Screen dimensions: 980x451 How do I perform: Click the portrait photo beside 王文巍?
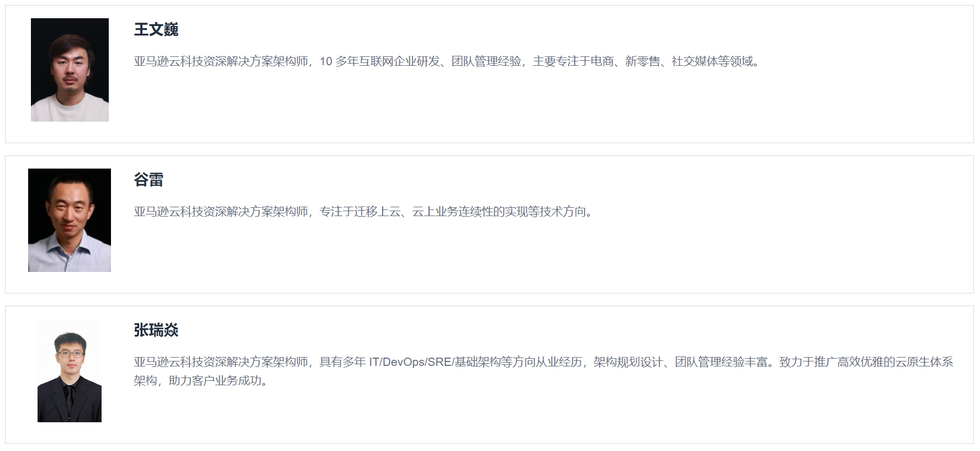tap(70, 70)
